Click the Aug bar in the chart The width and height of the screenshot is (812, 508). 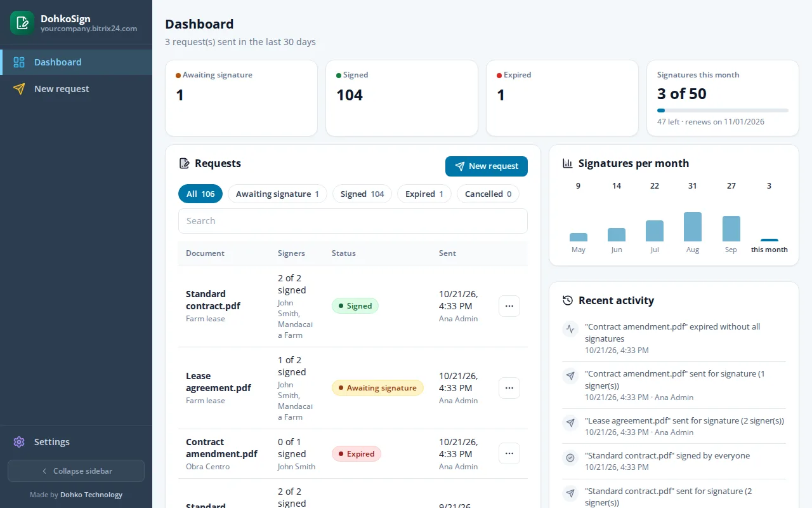click(x=693, y=227)
